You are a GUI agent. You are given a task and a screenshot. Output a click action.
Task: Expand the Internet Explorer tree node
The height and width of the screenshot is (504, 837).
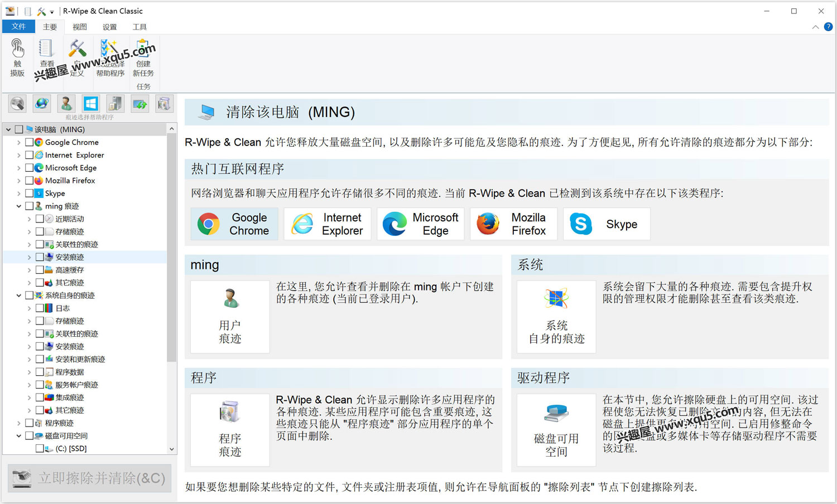point(19,155)
